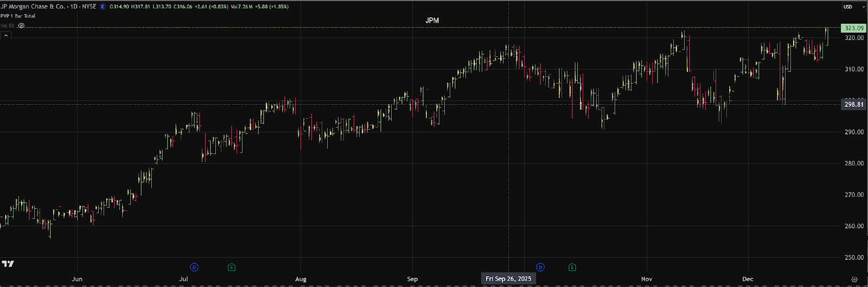Screen dimensions: 868x287
Task: Click the JP Morgan Chase & Co. symbol title
Action: (33, 7)
